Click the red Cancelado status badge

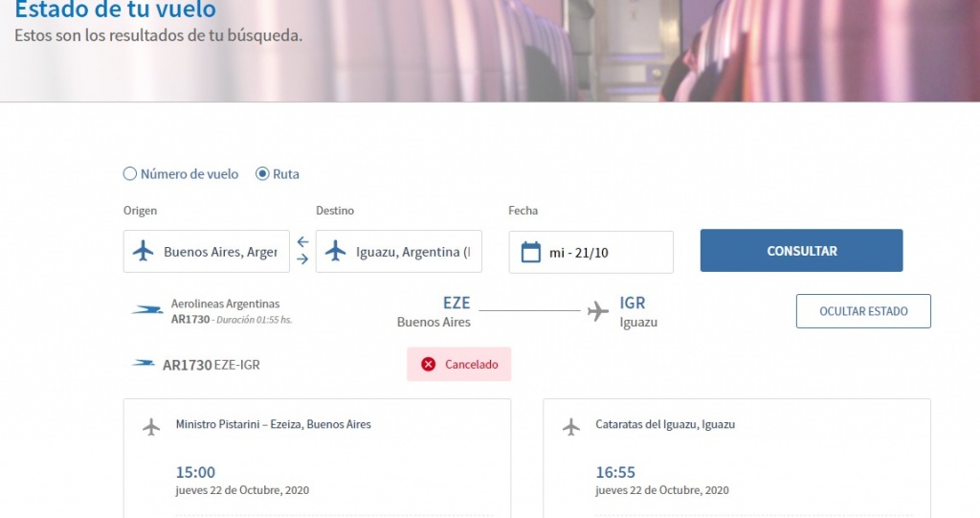[458, 364]
